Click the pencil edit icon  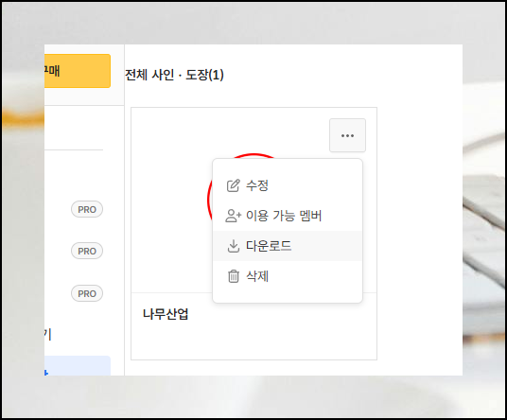[233, 185]
